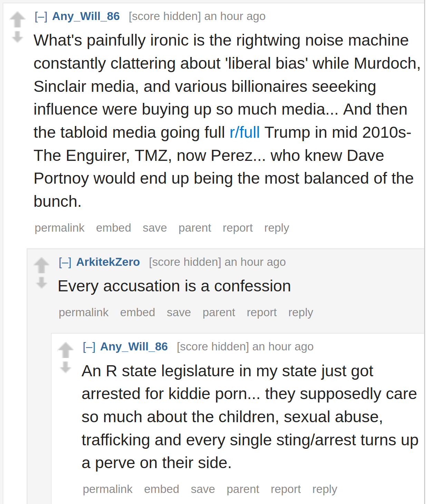The width and height of the screenshot is (430, 504).
Task: Get embed code for ArkitekZero's comment
Action: click(x=138, y=312)
